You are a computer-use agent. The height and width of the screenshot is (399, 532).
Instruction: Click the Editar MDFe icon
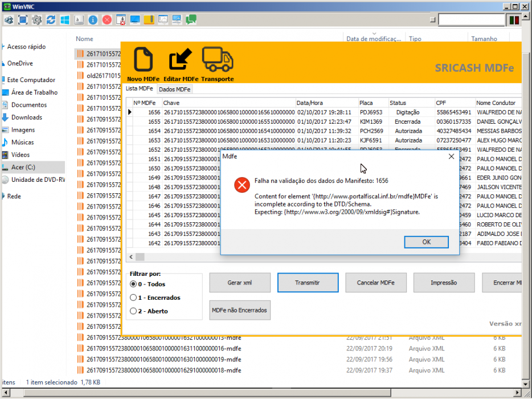180,59
